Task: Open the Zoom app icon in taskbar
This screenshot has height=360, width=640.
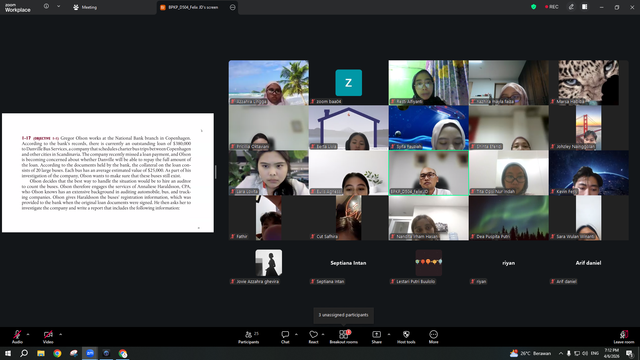Action: [90, 353]
